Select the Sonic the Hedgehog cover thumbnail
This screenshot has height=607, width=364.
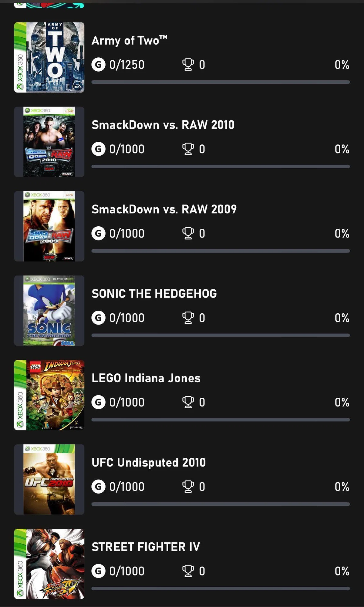pyautogui.click(x=49, y=311)
